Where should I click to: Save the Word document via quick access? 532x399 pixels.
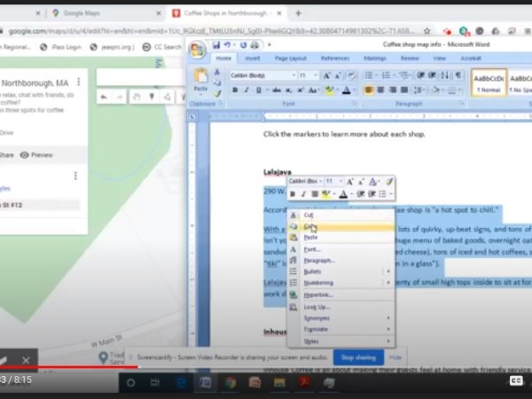(x=216, y=45)
